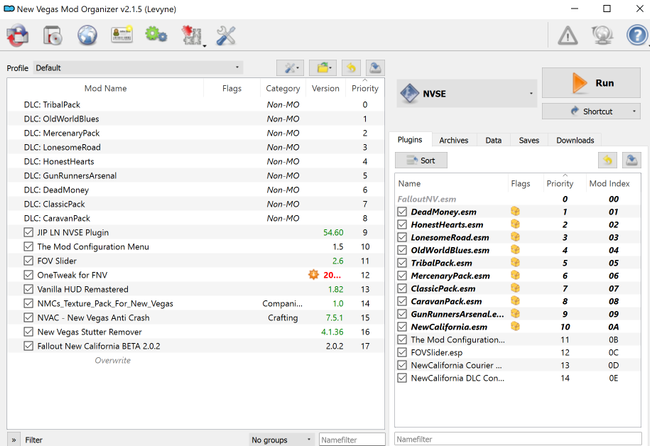Open the Saves tab
The height and width of the screenshot is (446, 650).
529,140
